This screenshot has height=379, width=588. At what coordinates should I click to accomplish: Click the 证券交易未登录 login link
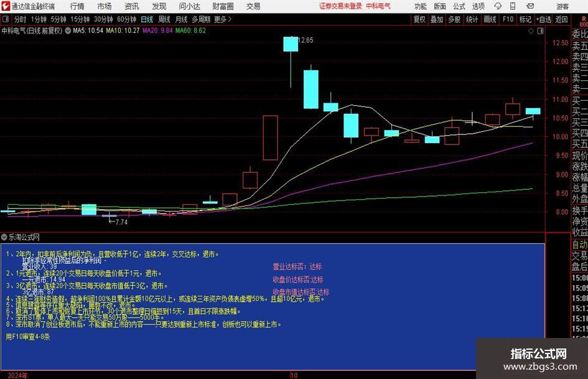tap(340, 6)
